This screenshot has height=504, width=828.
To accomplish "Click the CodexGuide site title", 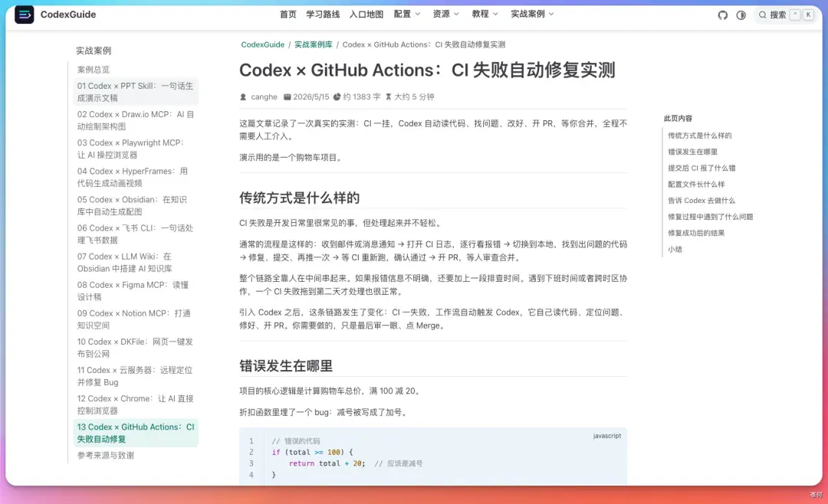I will (68, 15).
